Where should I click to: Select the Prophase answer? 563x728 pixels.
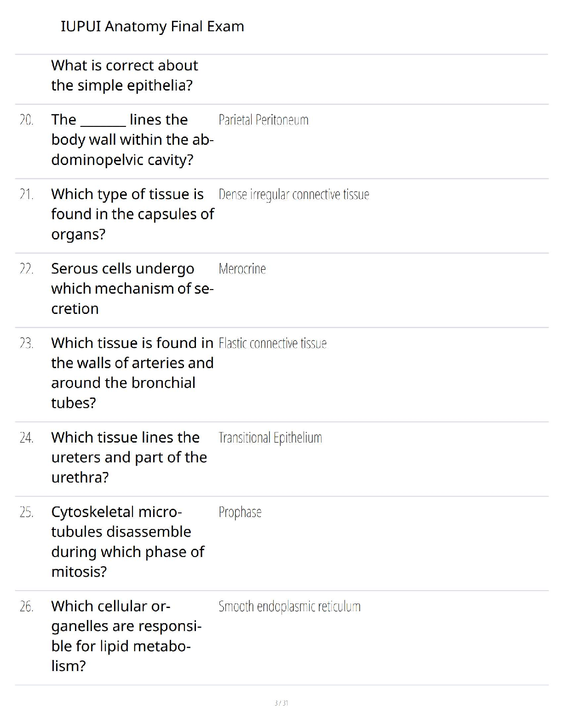tap(240, 512)
